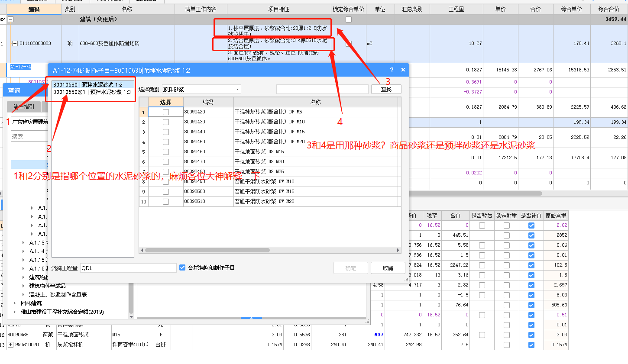Click the 查找 button
This screenshot has width=628, height=364.
(386, 89)
